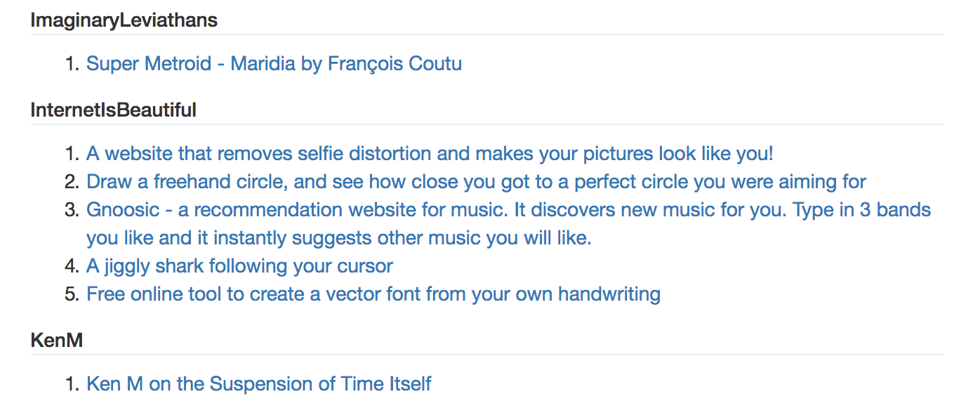Click list number 1 beside selfie distortion link
980x413 pixels.
[x=72, y=154]
